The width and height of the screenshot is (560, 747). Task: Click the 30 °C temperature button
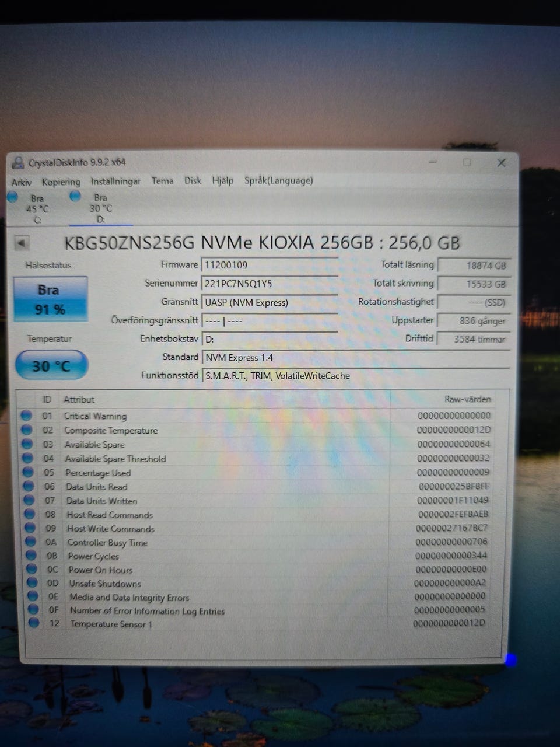(51, 365)
